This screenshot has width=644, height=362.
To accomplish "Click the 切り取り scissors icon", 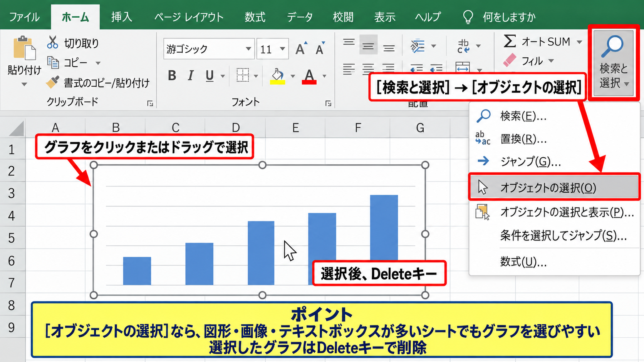I will 52,42.
